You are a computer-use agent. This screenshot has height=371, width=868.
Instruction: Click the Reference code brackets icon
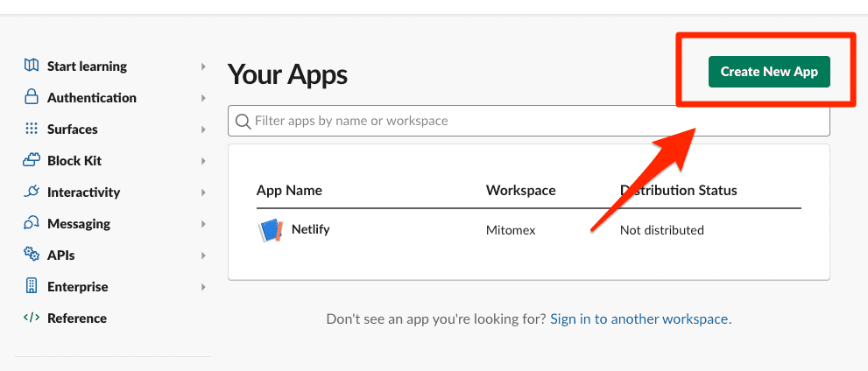coord(32,318)
